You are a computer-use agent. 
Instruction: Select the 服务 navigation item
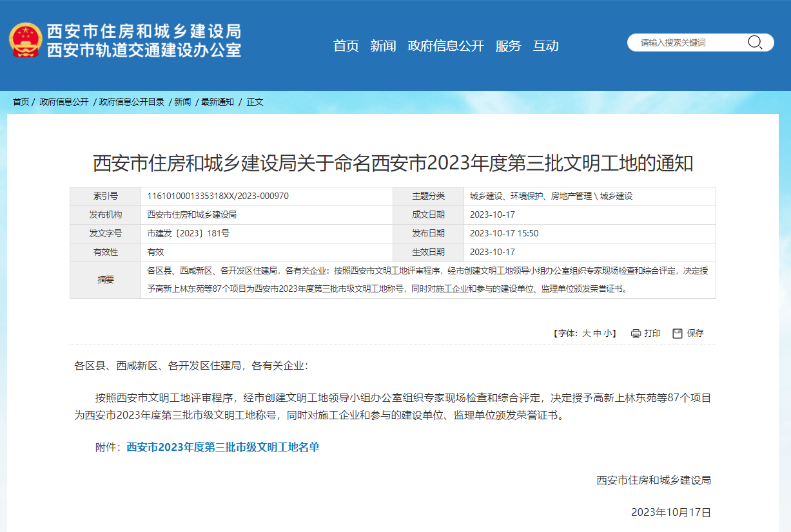coord(508,46)
